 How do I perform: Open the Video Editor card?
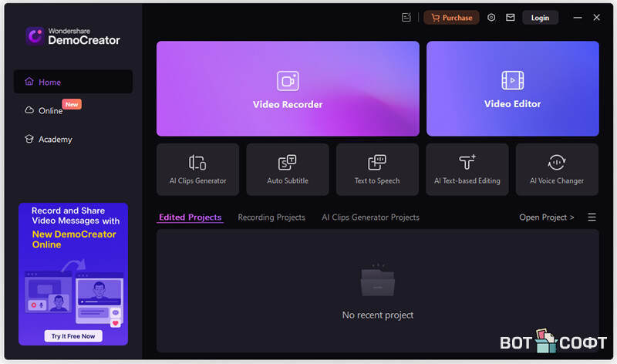coord(512,89)
